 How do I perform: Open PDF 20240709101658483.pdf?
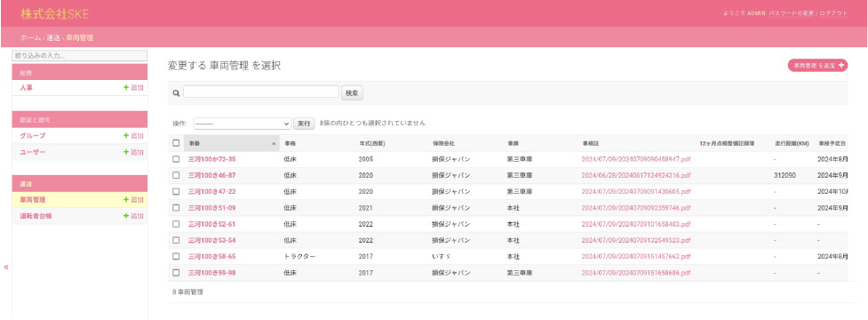[x=636, y=224]
